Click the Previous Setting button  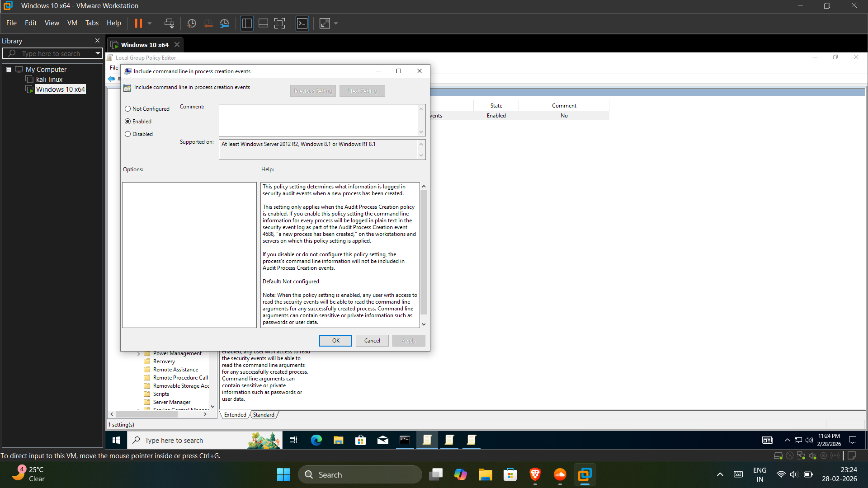[x=313, y=91]
